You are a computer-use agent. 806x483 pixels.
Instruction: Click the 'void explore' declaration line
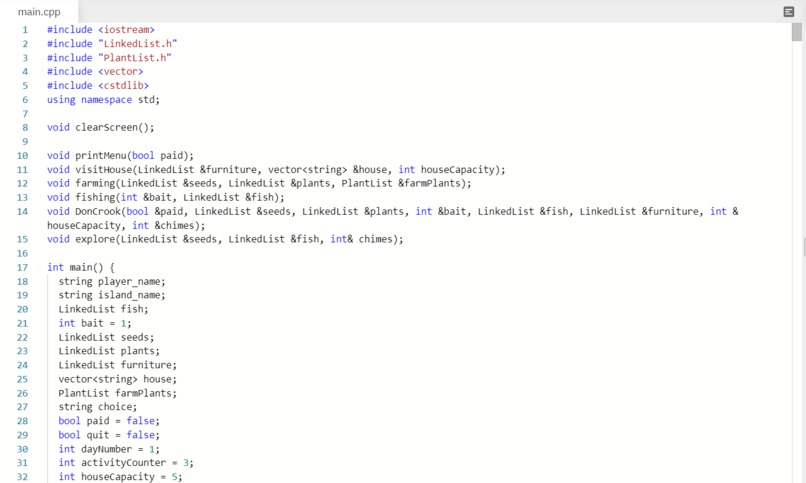tap(225, 239)
